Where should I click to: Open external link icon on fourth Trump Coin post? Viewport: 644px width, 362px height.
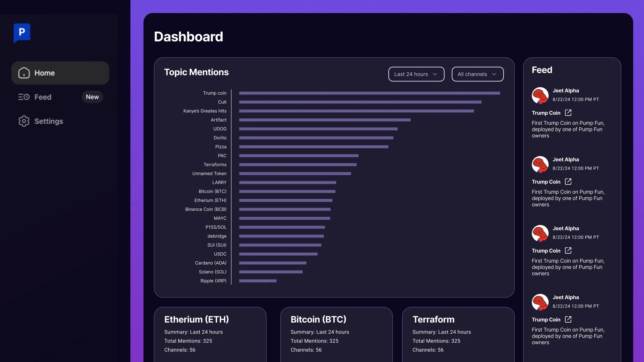568,320
